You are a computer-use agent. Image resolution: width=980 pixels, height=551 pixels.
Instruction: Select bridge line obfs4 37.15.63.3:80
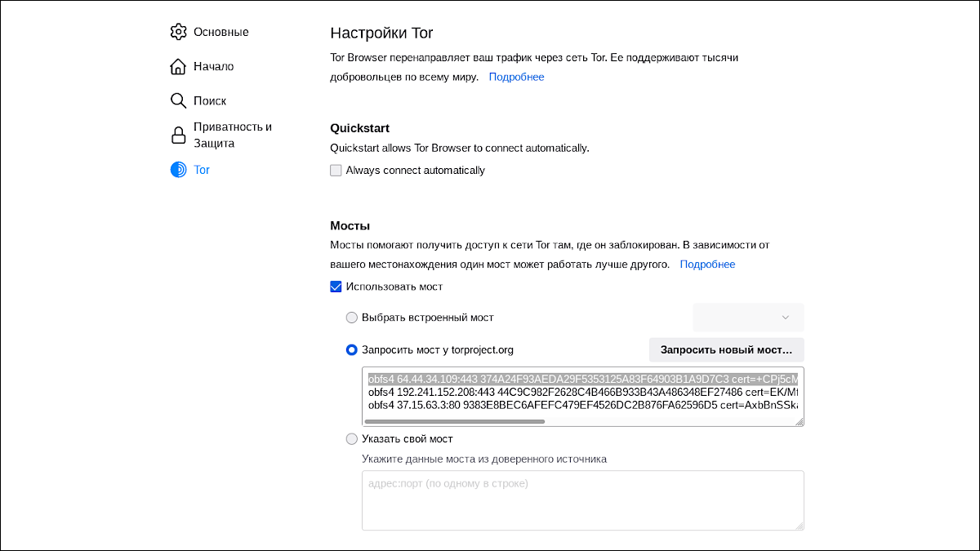(581, 405)
